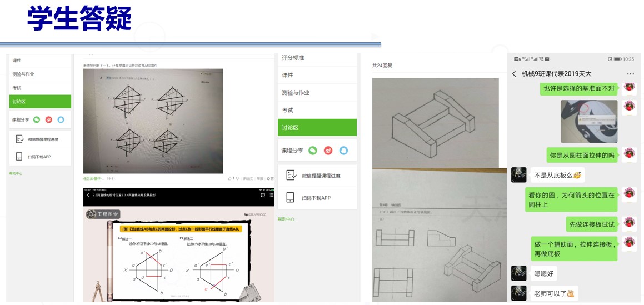
Task: Open the 评分标准 menu item
Action: tap(293, 58)
